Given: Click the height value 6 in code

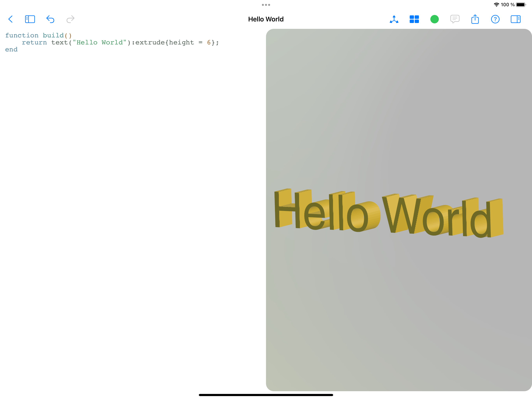Looking at the screenshot, I should (x=209, y=43).
